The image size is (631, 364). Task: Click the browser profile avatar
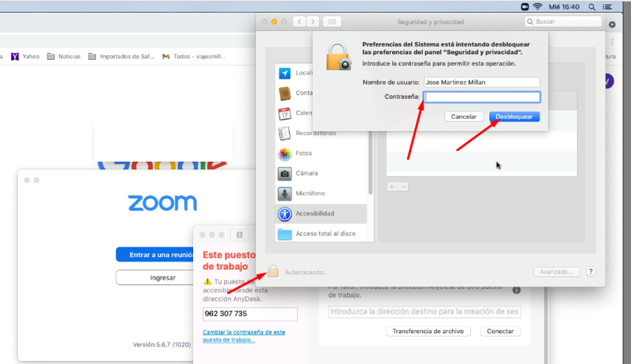pyautogui.click(x=609, y=82)
